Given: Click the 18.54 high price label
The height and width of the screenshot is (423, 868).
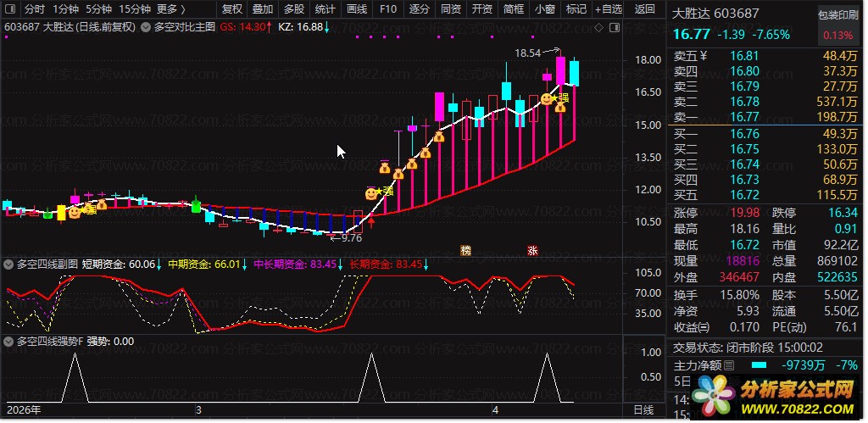Looking at the screenshot, I should [527, 53].
